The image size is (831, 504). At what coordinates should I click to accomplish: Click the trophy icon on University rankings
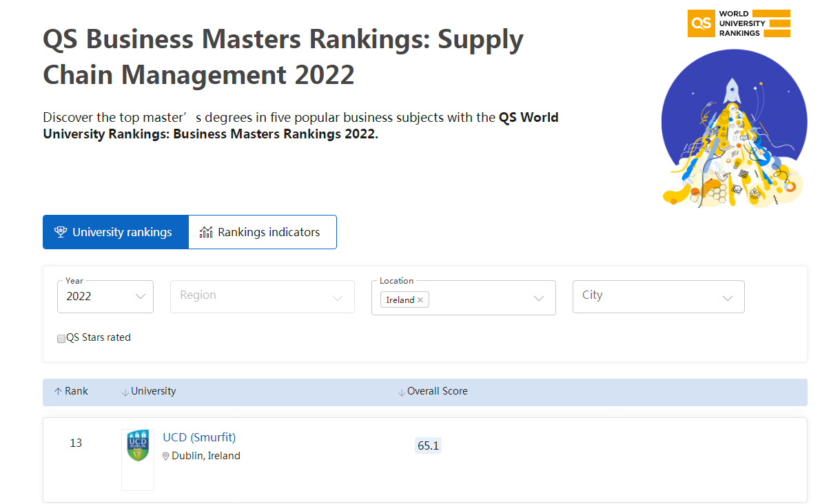point(61,232)
